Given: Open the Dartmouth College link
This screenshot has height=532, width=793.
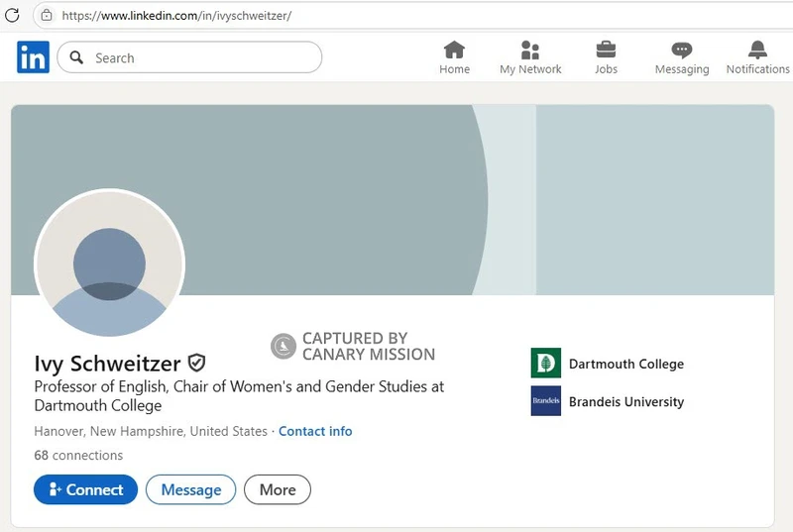Looking at the screenshot, I should 626,364.
